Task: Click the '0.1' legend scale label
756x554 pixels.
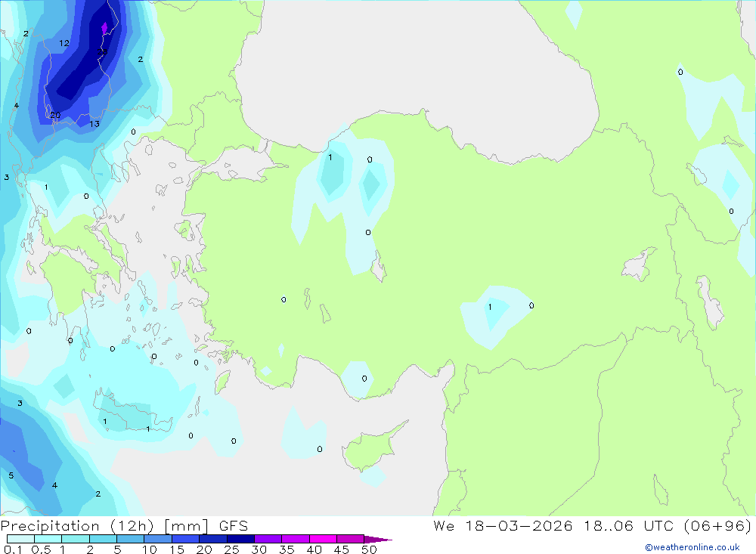Action: [x=13, y=549]
